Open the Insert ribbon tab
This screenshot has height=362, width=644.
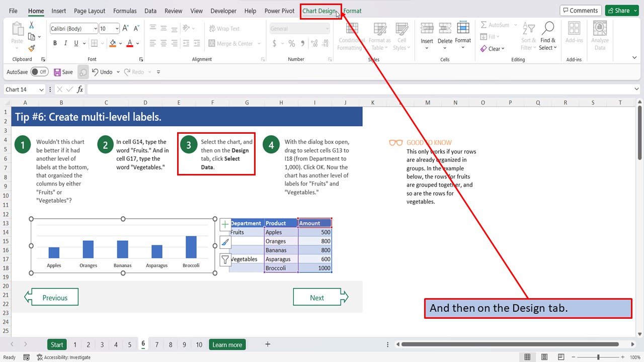pos(59,11)
